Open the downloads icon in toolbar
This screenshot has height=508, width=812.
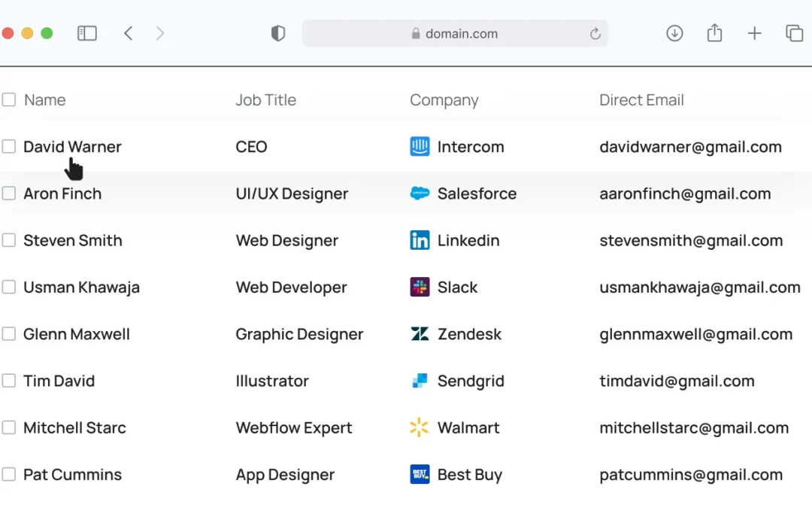(674, 33)
